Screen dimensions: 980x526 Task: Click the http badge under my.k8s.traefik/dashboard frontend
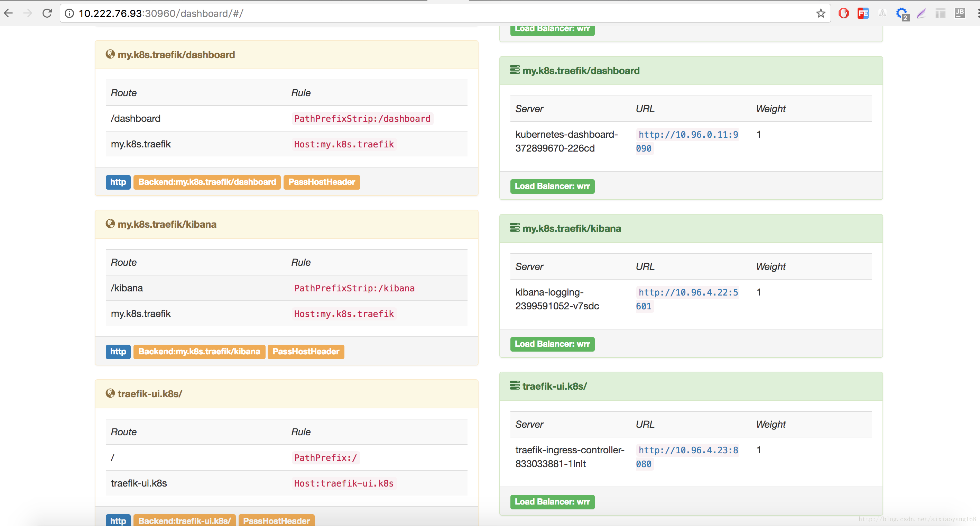[118, 182]
